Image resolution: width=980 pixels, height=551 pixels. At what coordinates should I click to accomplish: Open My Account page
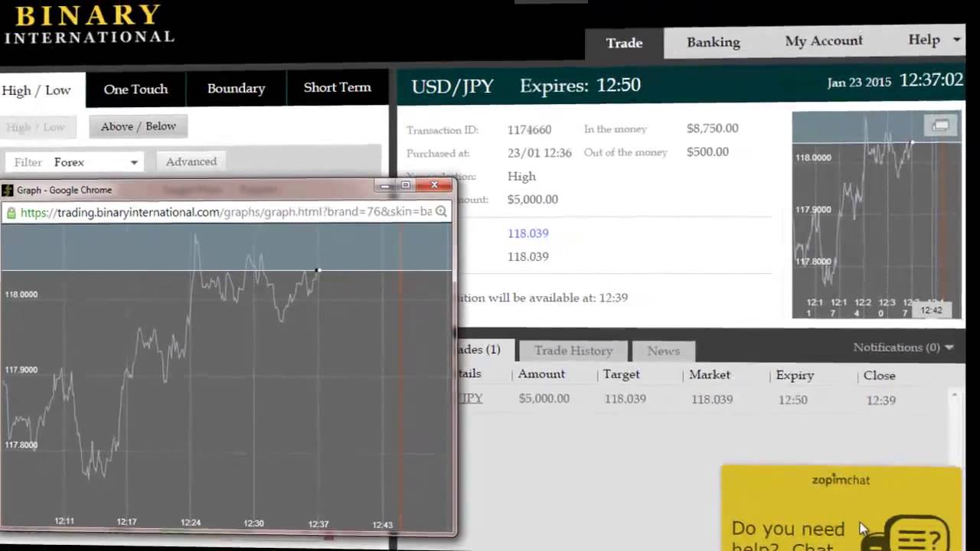[823, 41]
